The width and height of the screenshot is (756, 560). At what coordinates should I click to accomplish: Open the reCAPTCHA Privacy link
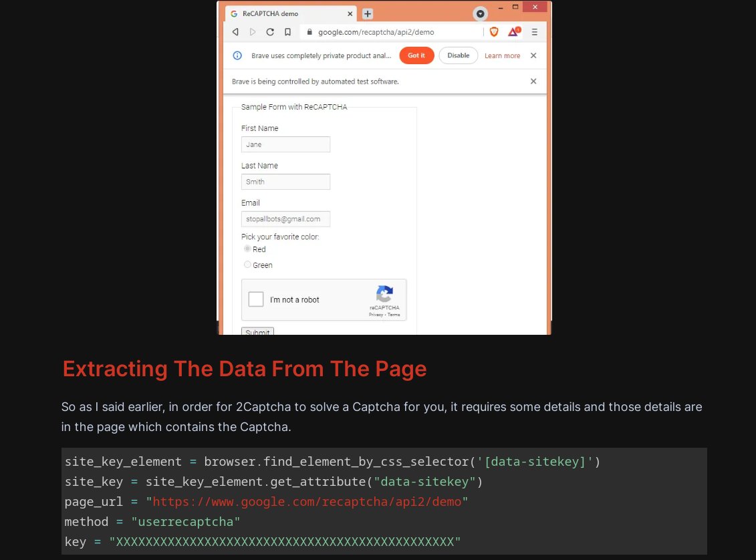pyautogui.click(x=376, y=315)
